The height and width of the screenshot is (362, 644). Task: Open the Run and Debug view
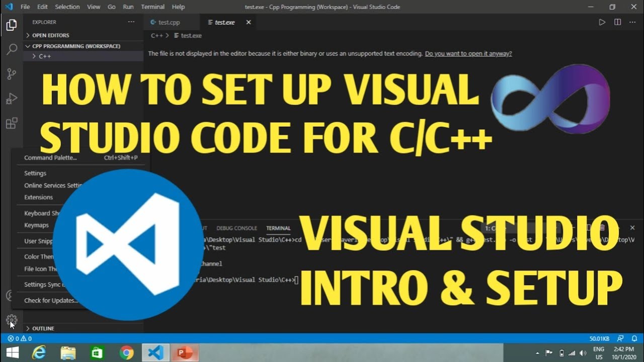(11, 99)
